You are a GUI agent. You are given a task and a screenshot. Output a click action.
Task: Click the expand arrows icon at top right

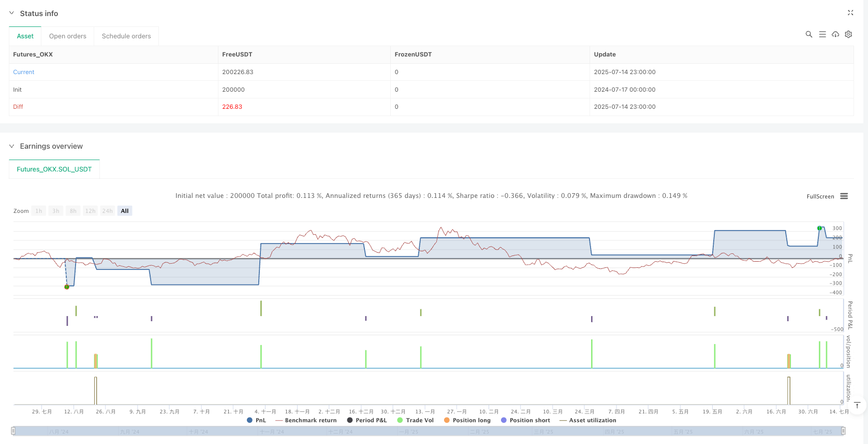[850, 13]
